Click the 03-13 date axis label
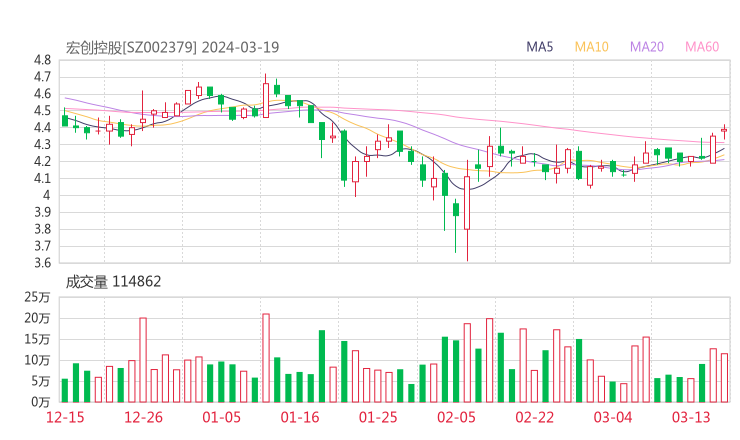Screen dimensions: 740x440 coord(691,417)
